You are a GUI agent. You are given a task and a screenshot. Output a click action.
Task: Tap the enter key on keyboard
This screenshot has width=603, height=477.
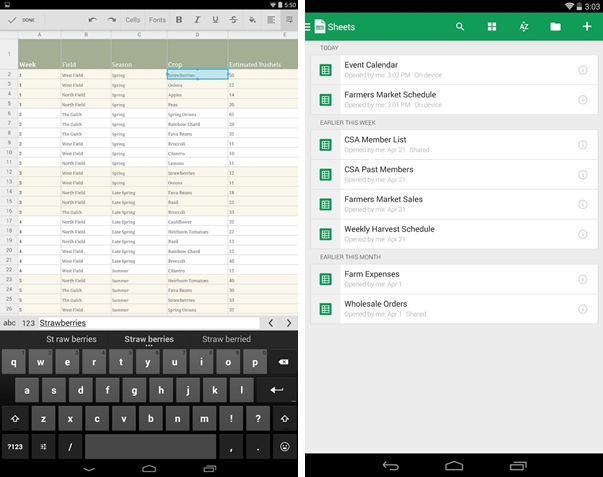(x=277, y=390)
